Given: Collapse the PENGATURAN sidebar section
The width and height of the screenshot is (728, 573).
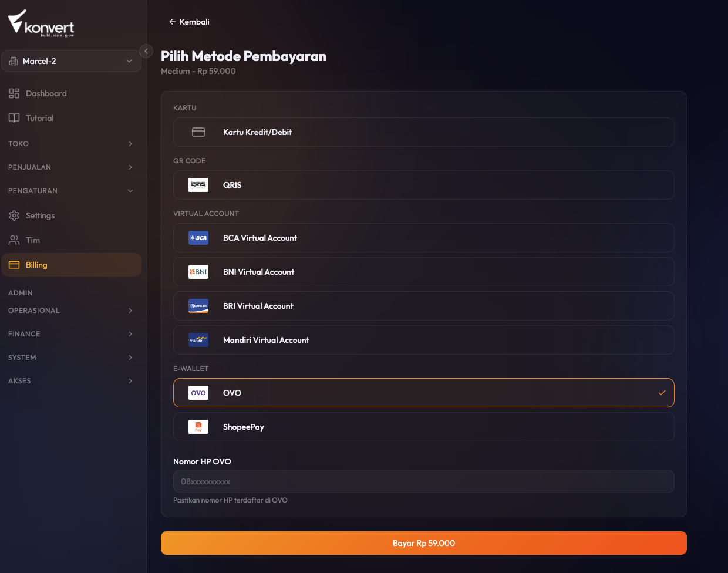Looking at the screenshot, I should 70,191.
